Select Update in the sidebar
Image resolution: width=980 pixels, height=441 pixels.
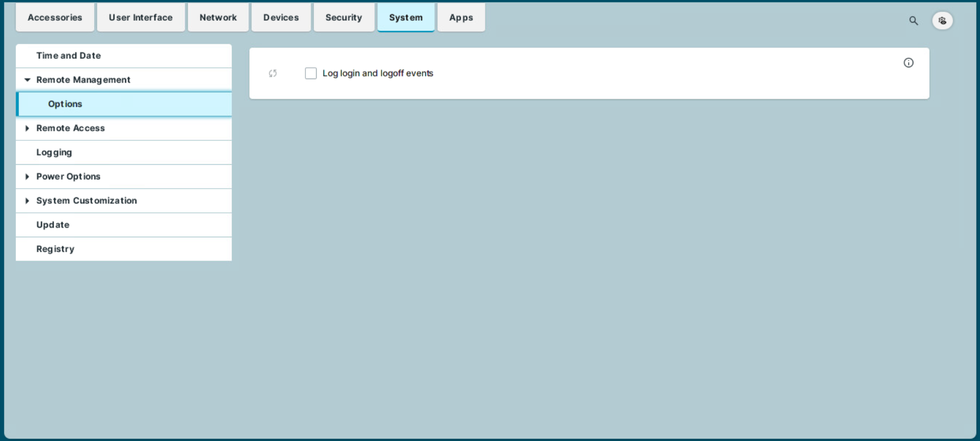53,225
